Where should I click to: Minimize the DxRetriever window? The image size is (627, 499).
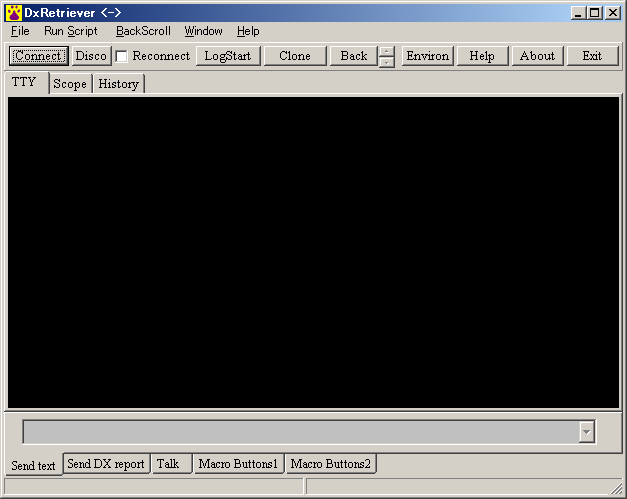[578, 13]
